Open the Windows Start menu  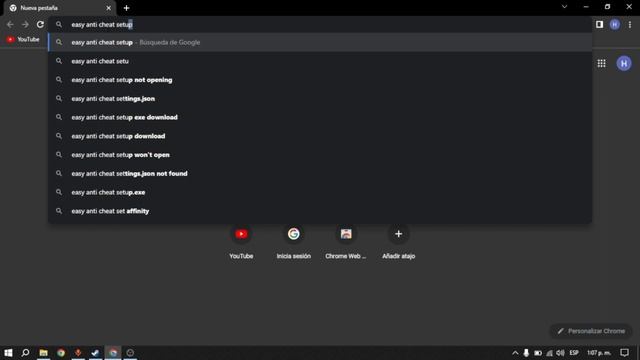[8, 353]
